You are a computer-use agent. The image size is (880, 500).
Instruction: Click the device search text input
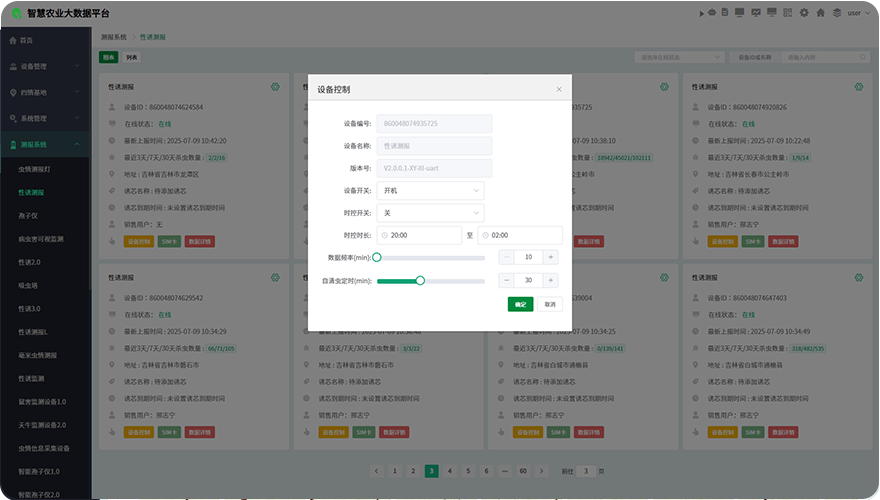pos(827,57)
